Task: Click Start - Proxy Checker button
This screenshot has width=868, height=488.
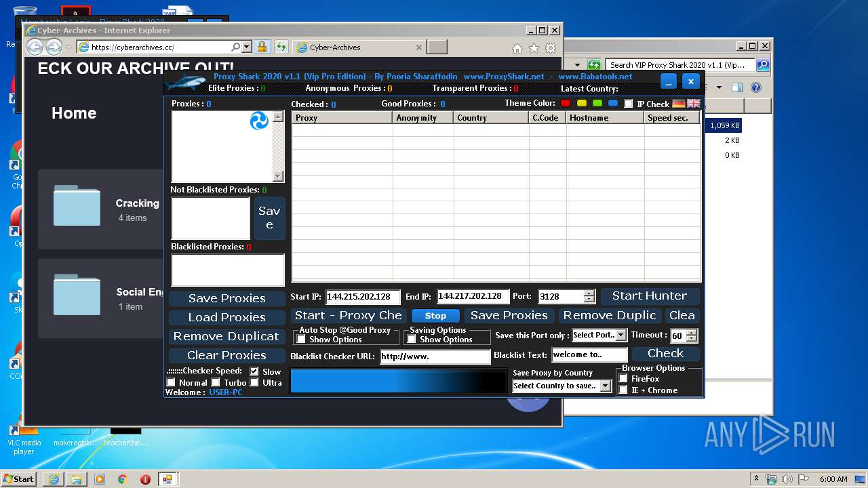Action: [349, 316]
